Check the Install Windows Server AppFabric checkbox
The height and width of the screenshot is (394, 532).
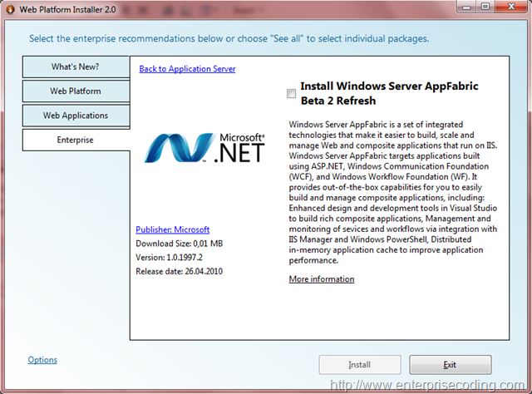(291, 93)
